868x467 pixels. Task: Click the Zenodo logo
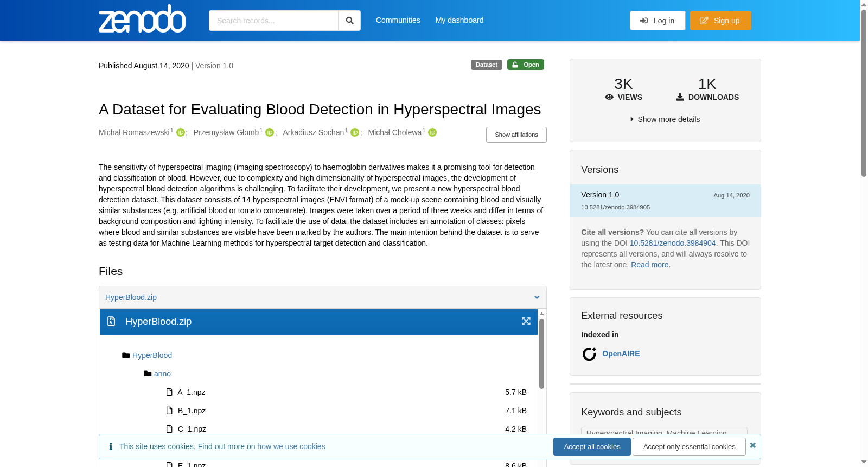coord(142,20)
